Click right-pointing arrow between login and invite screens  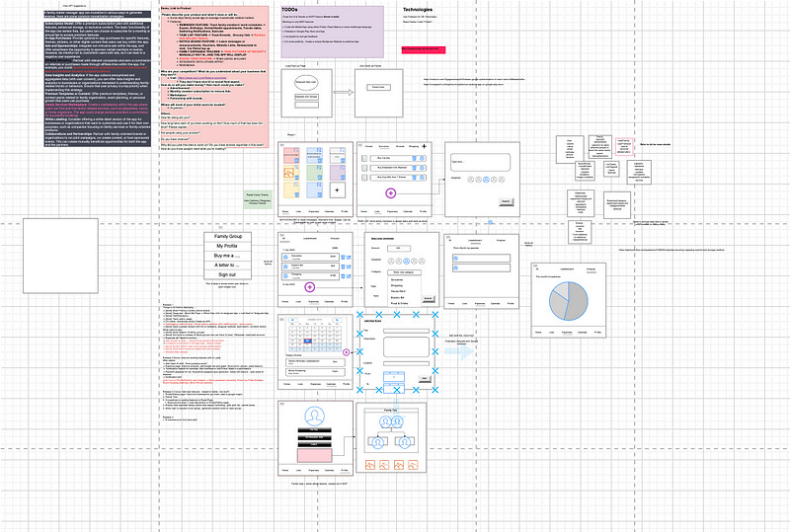[343, 93]
